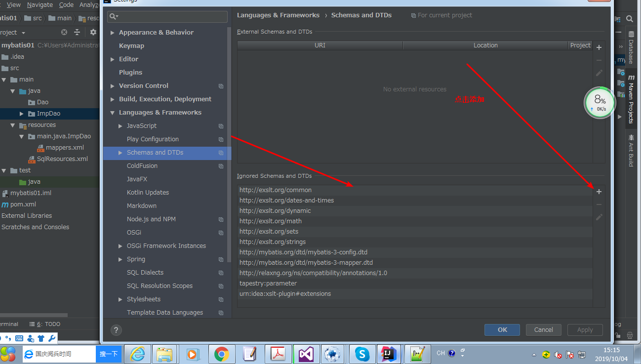Add an external schema with the top plus icon
Viewport: 641px width, 364px height.
point(599,48)
